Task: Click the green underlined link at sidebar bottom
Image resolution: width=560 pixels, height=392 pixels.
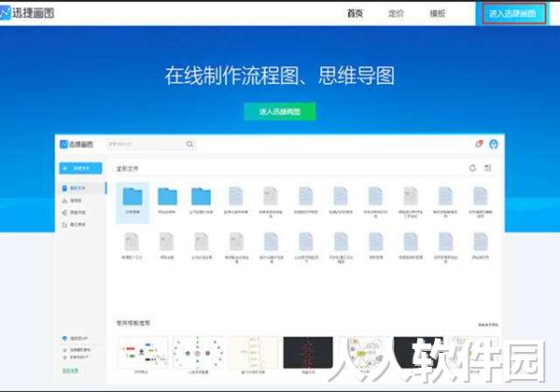Action: [x=70, y=371]
